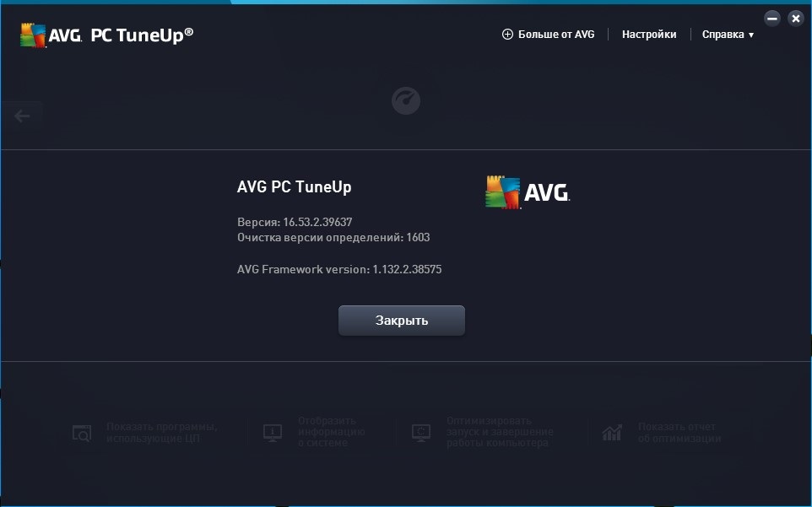Click the back arrow on the left
Image resolution: width=812 pixels, height=507 pixels.
[22, 116]
